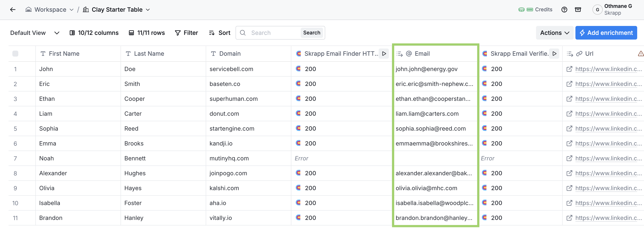Open the Filter menu
The image size is (644, 228).
pos(187,33)
